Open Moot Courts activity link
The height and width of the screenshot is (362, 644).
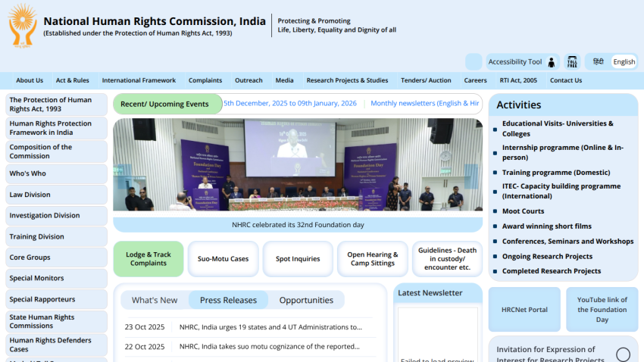tap(523, 211)
